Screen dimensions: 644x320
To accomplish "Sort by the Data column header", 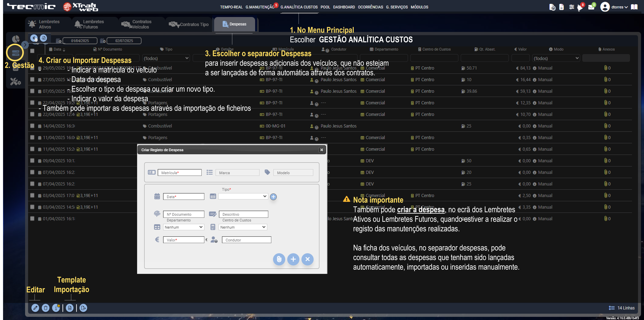I will [x=57, y=49].
